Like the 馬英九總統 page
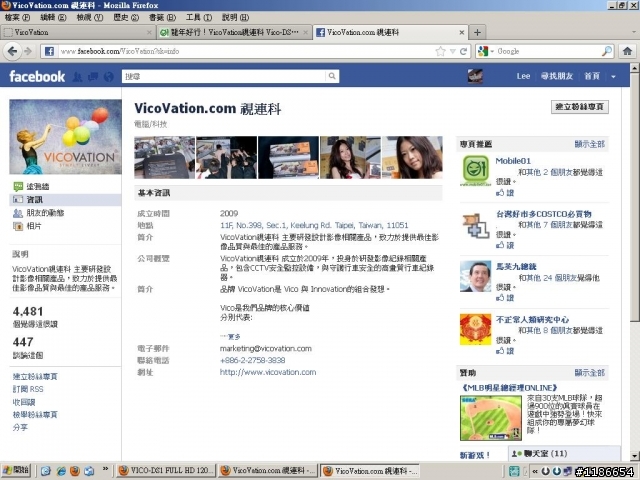Screen dimensions: 640x480 pyautogui.click(x=504, y=298)
